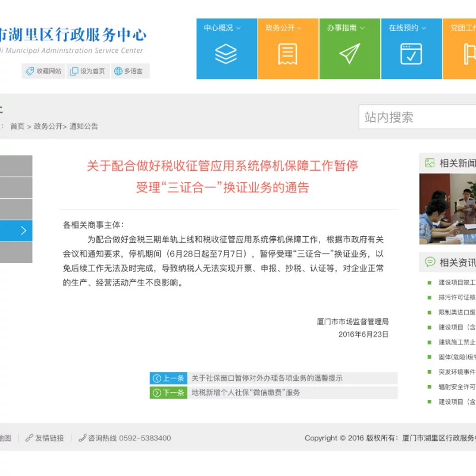Image resolution: width=476 pixels, height=476 pixels.
Task: Click the globe icon beside 多语言
Action: coord(118,71)
